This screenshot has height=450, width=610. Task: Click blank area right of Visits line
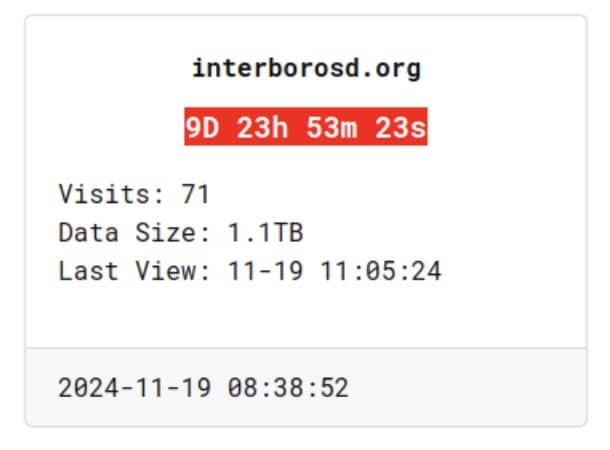coord(389,194)
